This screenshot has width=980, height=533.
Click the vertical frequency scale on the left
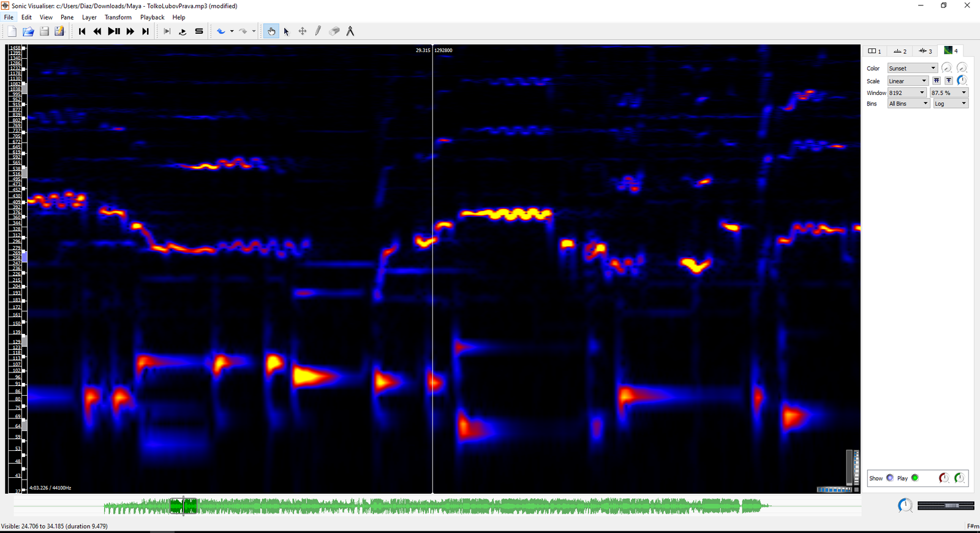[16, 270]
